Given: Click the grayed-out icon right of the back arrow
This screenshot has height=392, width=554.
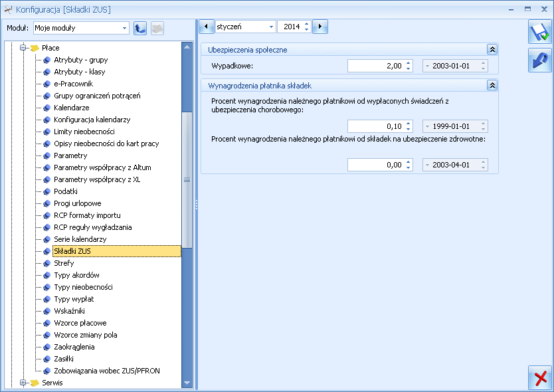Looking at the screenshot, I should 157,29.
